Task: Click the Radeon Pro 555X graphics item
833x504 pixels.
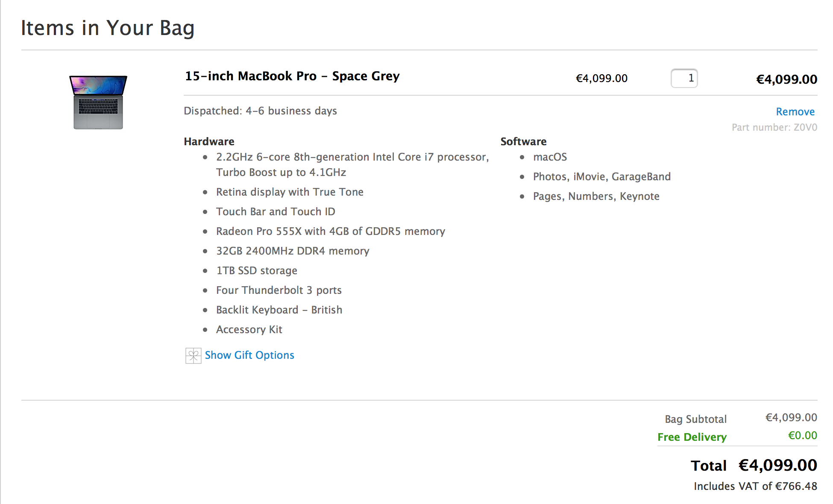Action: click(x=331, y=231)
